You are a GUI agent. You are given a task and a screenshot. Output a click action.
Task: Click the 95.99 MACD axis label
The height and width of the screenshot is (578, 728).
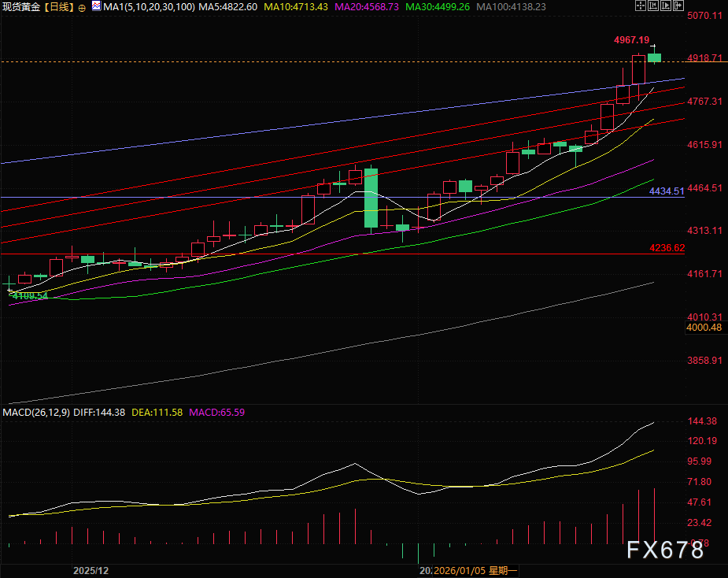point(700,461)
